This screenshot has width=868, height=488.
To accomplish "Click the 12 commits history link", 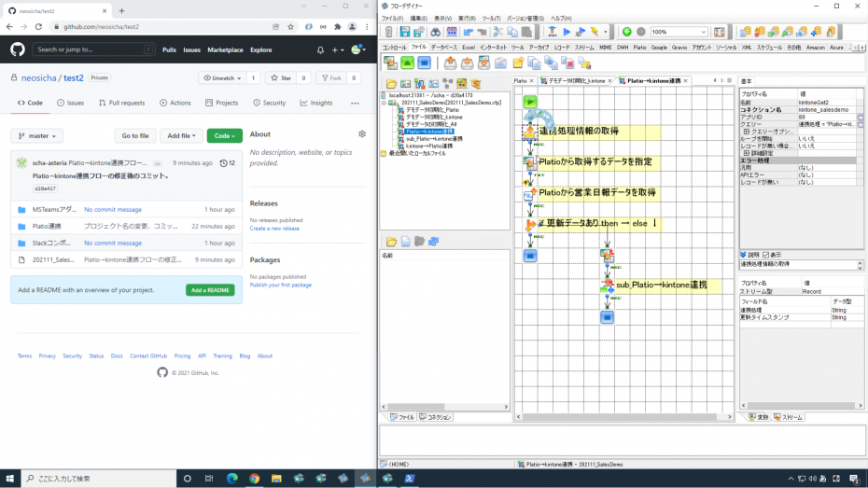I will coord(228,163).
